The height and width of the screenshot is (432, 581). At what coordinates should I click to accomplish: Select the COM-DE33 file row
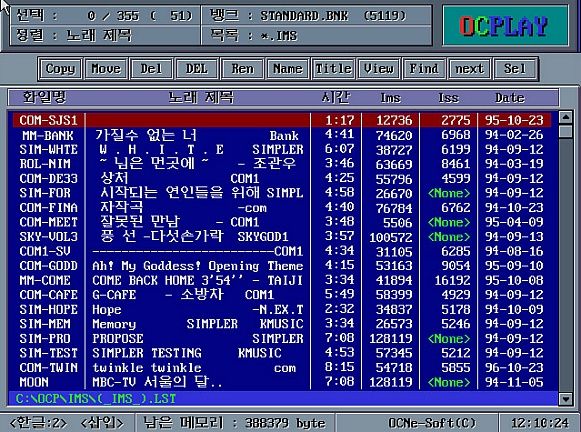282,179
